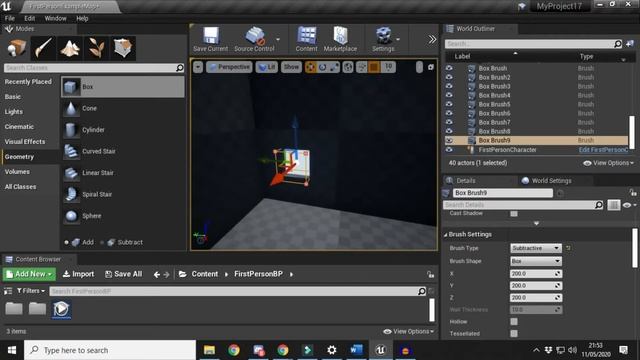Open the Filters dropdown

coord(31,291)
